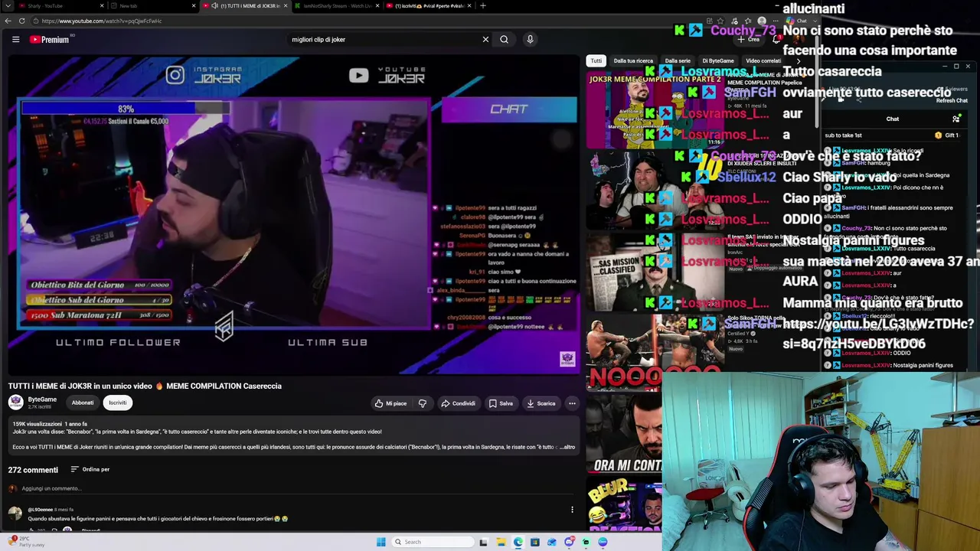Viewport: 980px width, 551px height.
Task: Select the "Dalla serie" filter chip
Action: point(678,60)
